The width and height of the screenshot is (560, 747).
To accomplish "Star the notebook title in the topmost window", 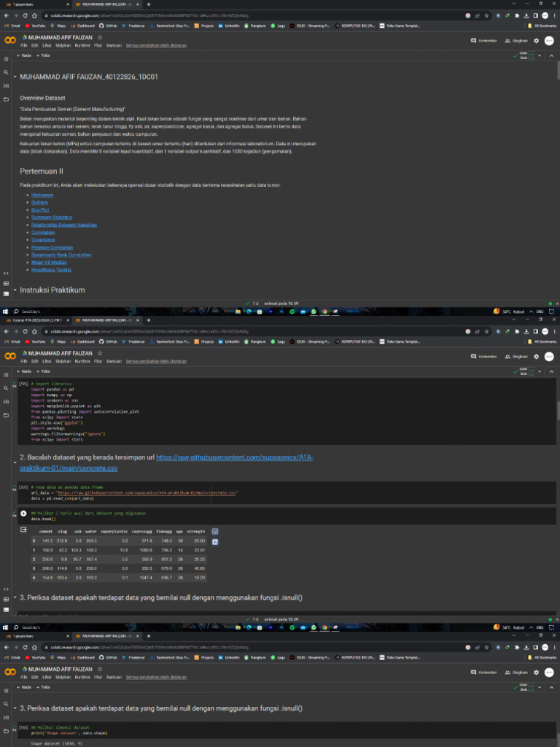I will pos(100,36).
